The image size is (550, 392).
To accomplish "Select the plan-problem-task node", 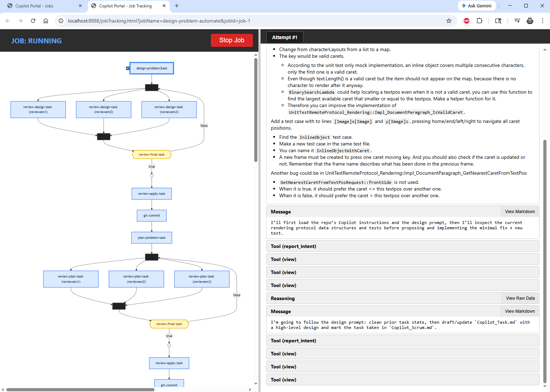I will 152,238.
